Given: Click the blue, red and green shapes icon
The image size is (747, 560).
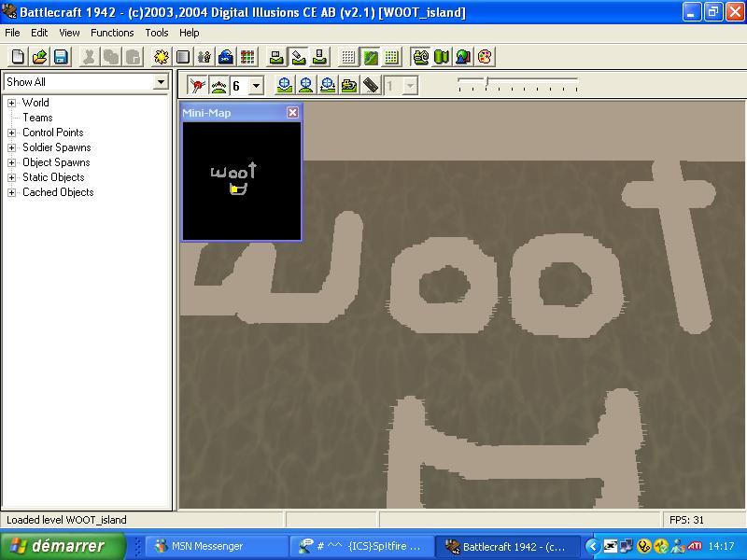Looking at the screenshot, I should 463,57.
